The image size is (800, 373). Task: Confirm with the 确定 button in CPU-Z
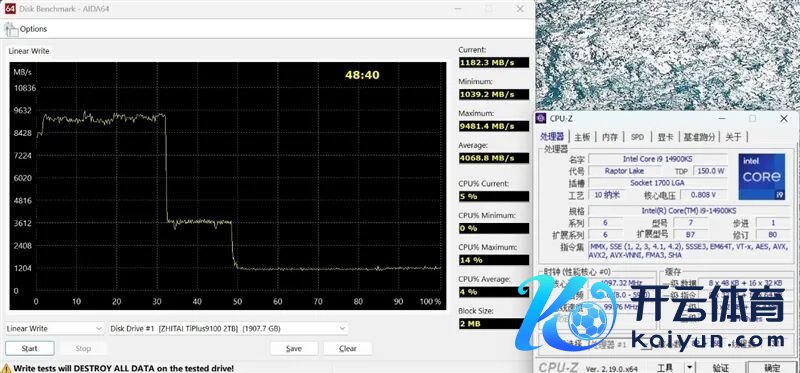[771, 367]
